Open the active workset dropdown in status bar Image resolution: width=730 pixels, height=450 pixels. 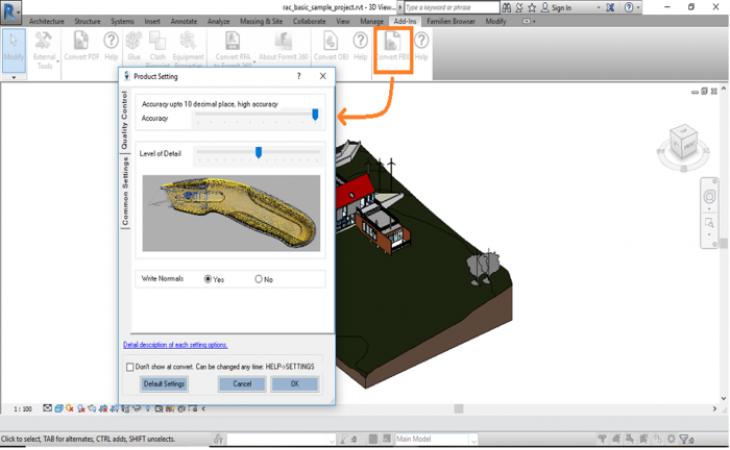coord(332,439)
